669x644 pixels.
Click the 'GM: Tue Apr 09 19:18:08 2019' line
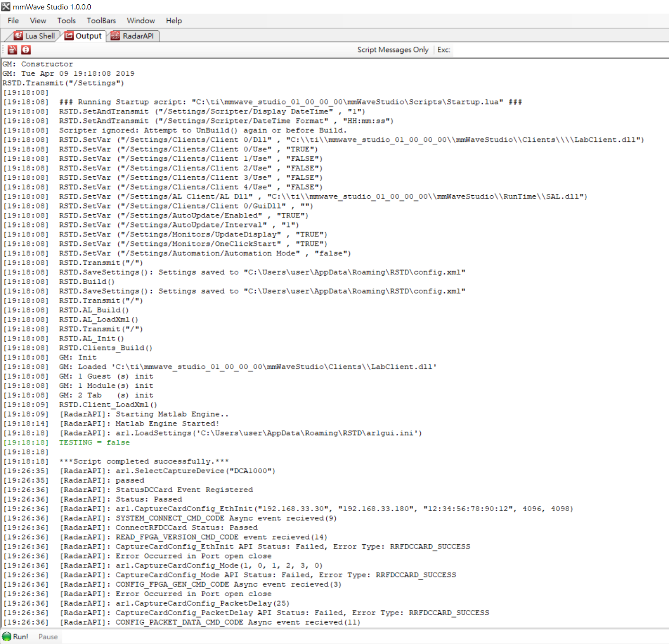click(69, 73)
